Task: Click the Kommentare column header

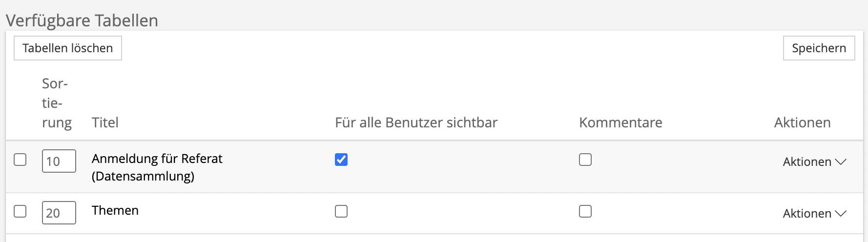Action: tap(620, 122)
